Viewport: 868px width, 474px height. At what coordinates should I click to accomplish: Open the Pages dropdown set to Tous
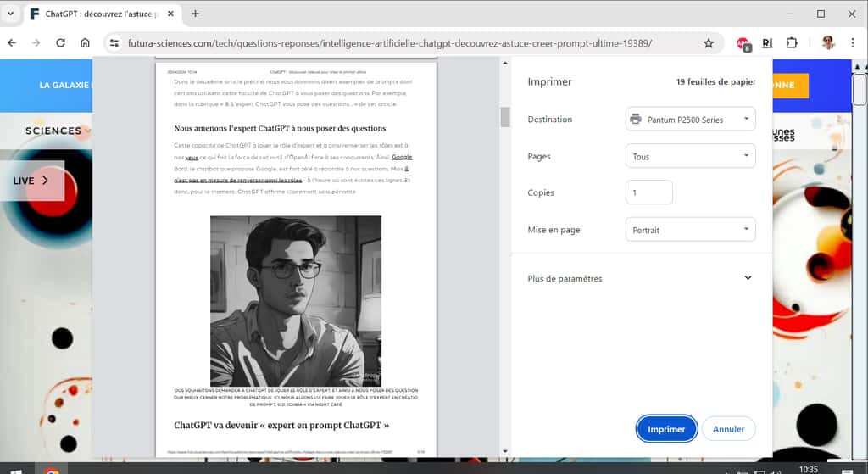click(x=690, y=156)
